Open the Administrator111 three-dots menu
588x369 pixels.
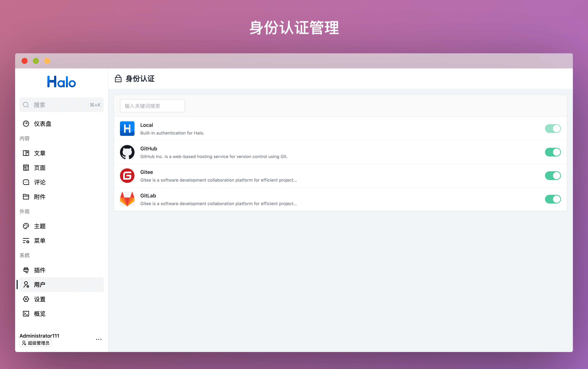coord(99,339)
